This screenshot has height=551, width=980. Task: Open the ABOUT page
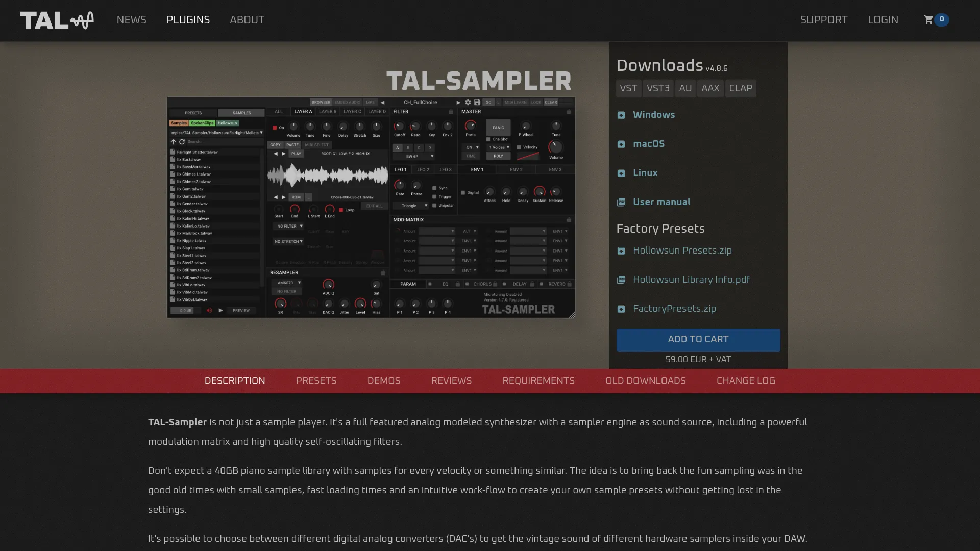click(x=247, y=20)
